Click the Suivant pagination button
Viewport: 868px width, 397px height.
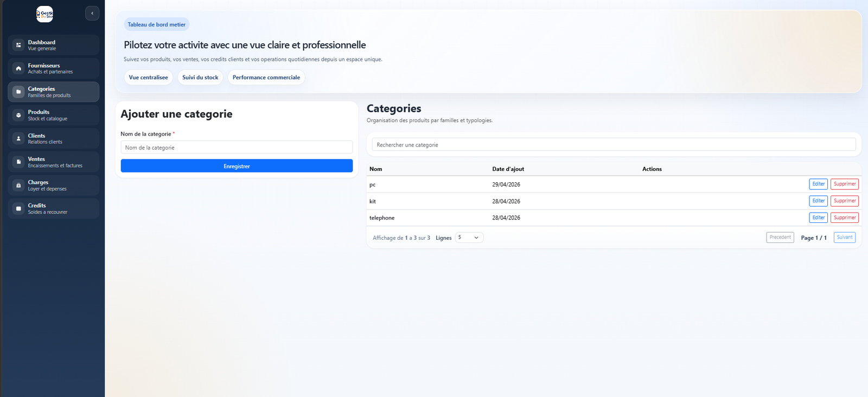click(845, 238)
